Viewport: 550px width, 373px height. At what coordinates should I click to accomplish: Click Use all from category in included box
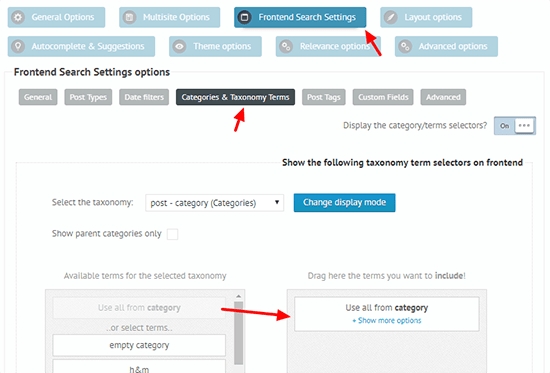[x=387, y=308]
